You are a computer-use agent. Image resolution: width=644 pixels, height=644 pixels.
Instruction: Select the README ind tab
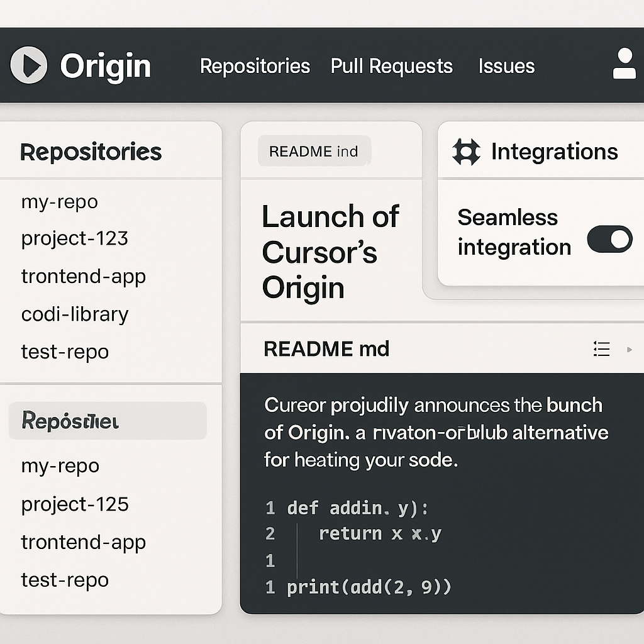click(x=314, y=151)
